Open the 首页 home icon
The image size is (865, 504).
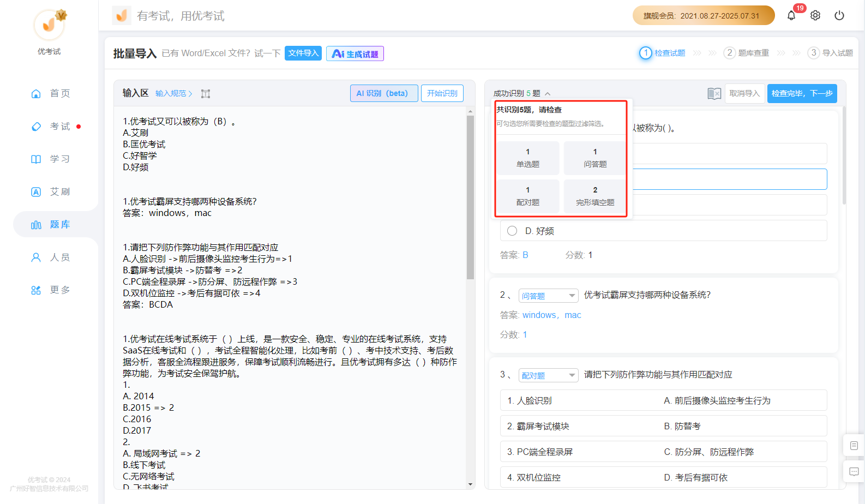tap(36, 94)
